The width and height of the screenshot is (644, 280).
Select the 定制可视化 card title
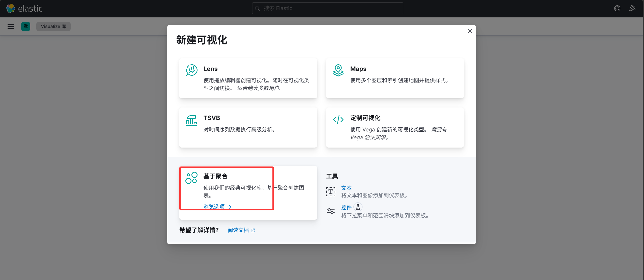pyautogui.click(x=365, y=118)
